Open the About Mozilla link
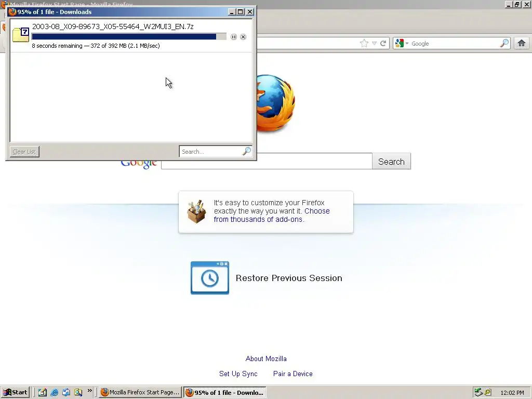 click(x=266, y=358)
